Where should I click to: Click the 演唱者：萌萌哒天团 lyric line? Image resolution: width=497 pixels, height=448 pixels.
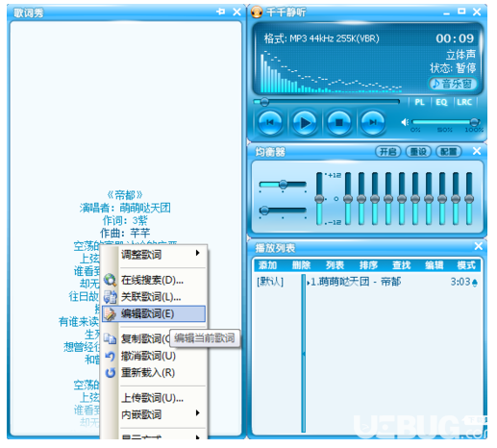[125, 208]
